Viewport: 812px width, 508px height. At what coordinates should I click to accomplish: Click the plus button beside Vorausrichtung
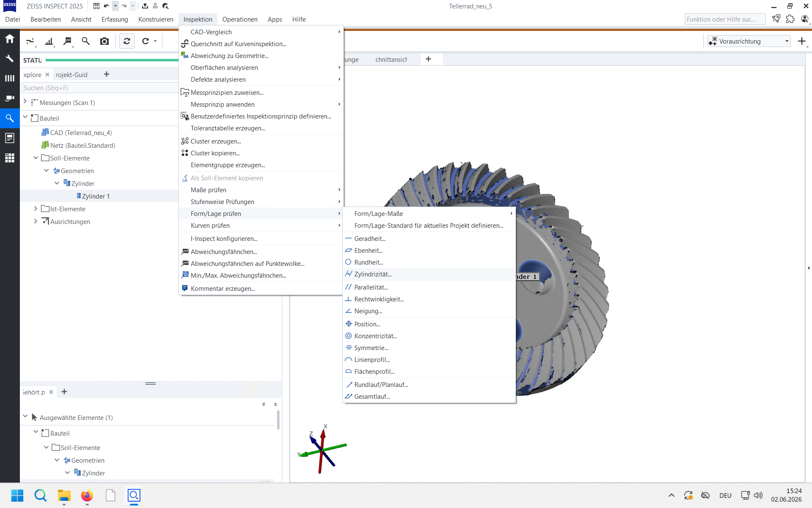(x=801, y=41)
